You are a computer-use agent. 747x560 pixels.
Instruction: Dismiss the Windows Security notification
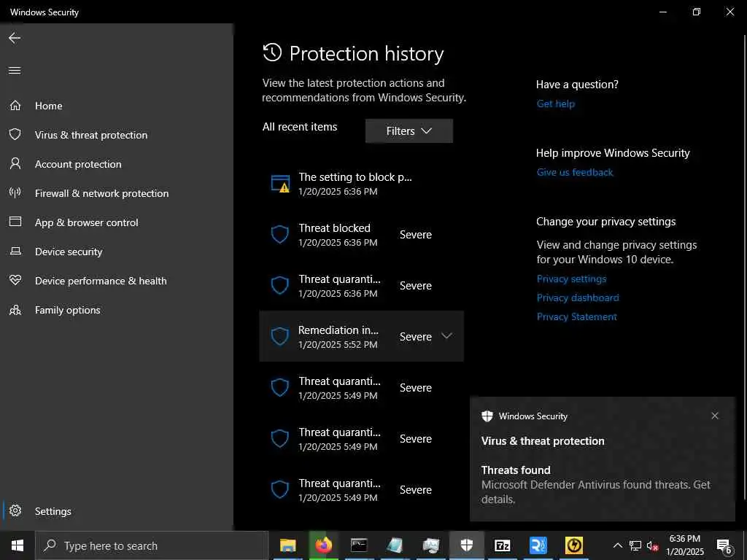pyautogui.click(x=715, y=416)
